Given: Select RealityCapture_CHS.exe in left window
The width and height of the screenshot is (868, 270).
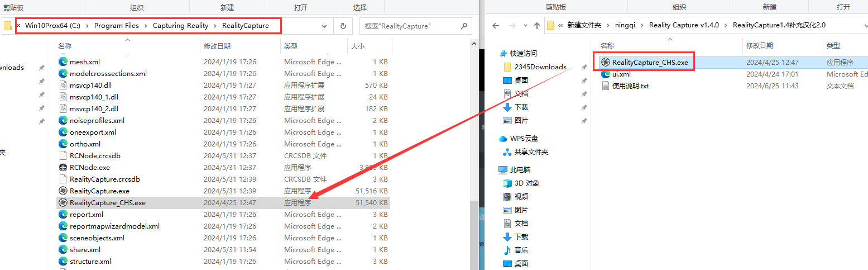Looking at the screenshot, I should [223, 202].
